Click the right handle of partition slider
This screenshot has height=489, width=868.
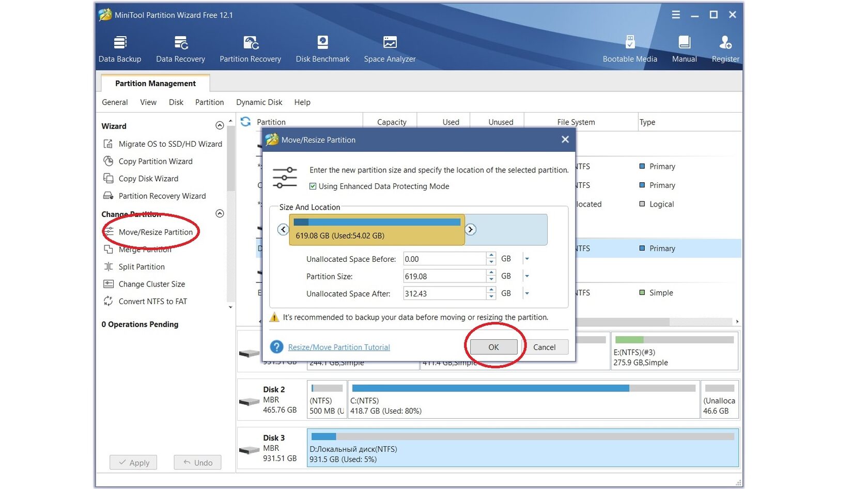470,229
